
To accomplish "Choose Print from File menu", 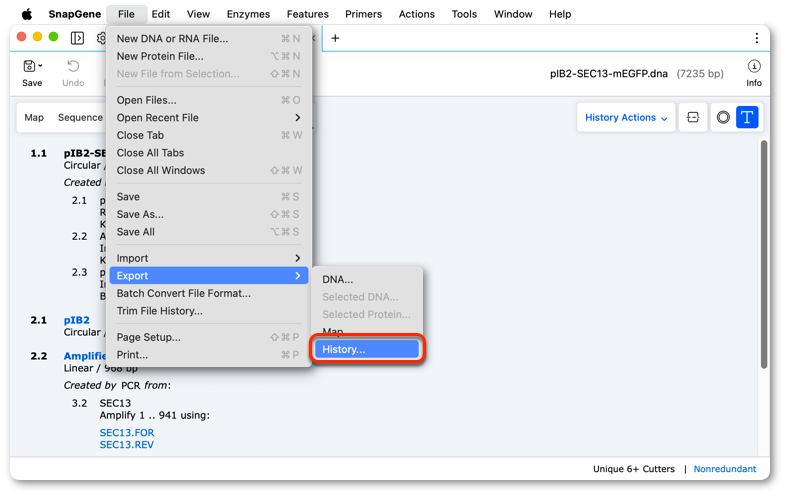I will 209,355.
